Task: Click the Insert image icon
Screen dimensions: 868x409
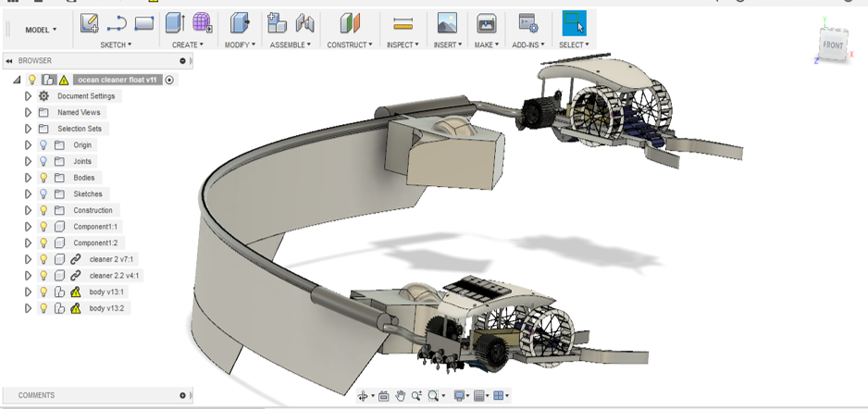Action: coord(447,23)
